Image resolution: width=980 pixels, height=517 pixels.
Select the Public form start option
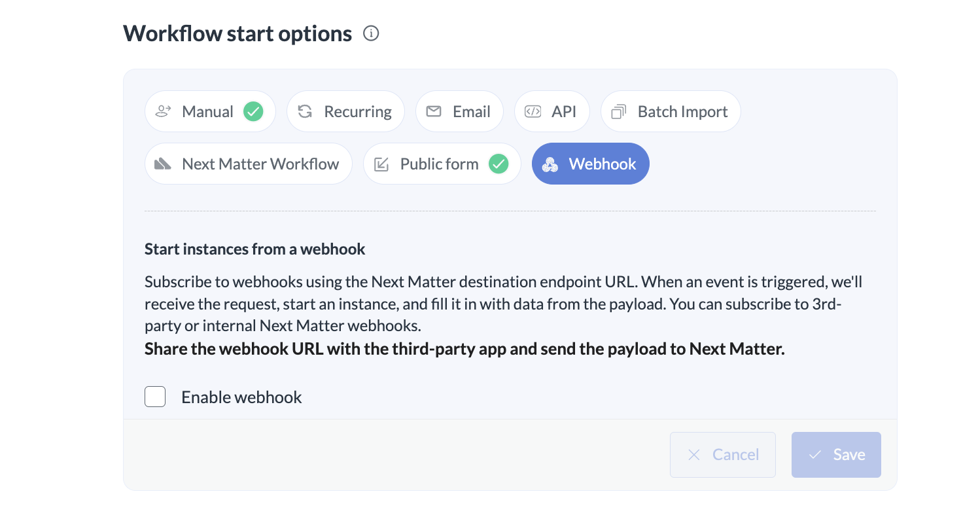442,164
